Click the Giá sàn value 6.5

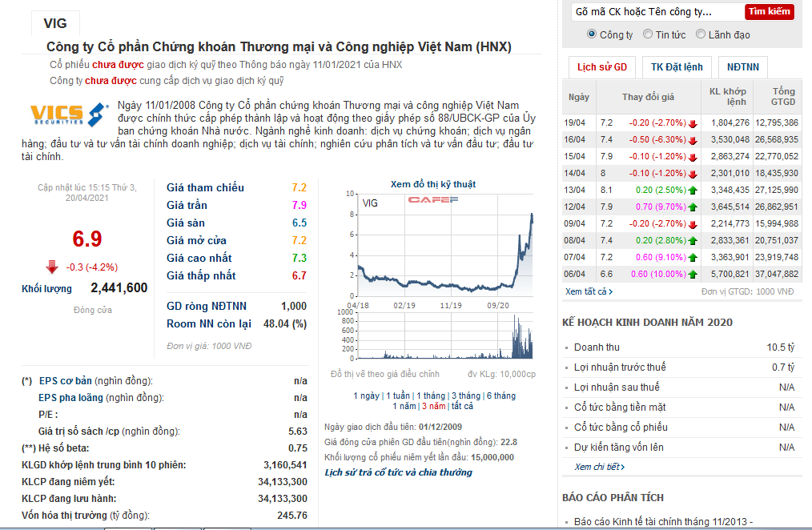pyautogui.click(x=299, y=223)
